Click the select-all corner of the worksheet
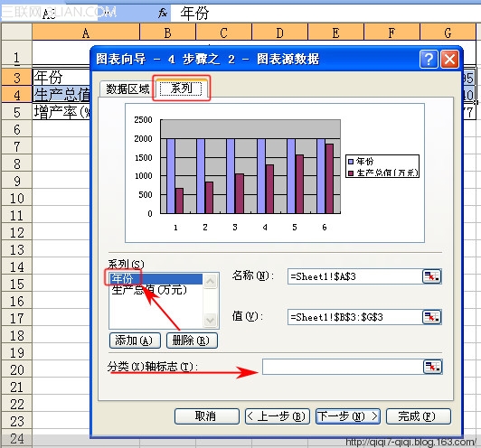481x448 pixels. pyautogui.click(x=17, y=32)
